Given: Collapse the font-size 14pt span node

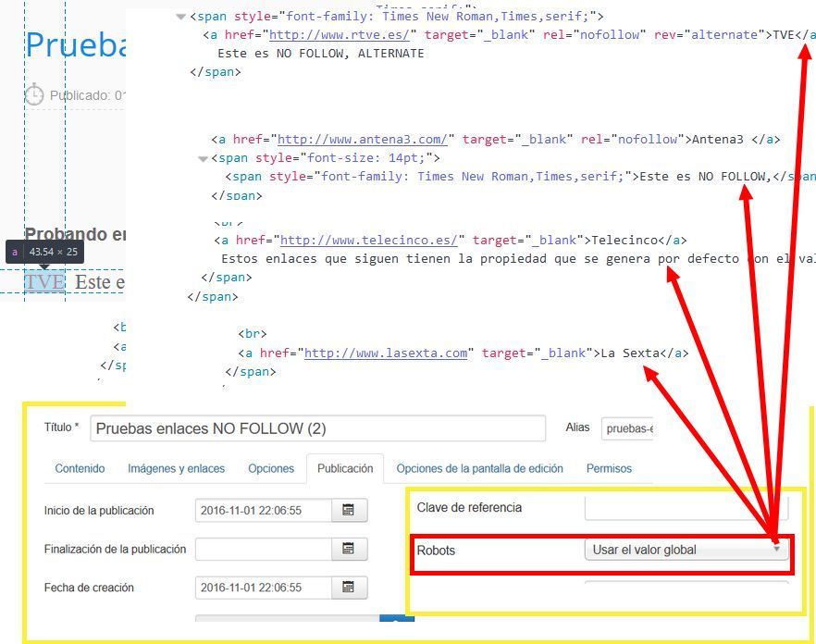Looking at the screenshot, I should [203, 158].
